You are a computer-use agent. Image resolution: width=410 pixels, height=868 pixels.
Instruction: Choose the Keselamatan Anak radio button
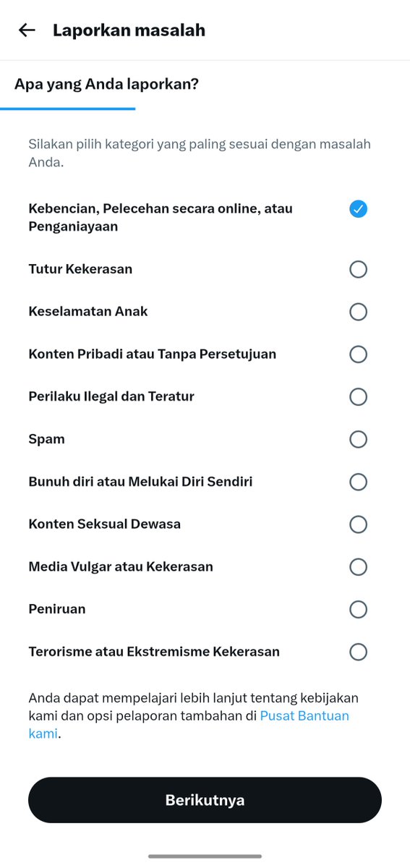point(358,312)
